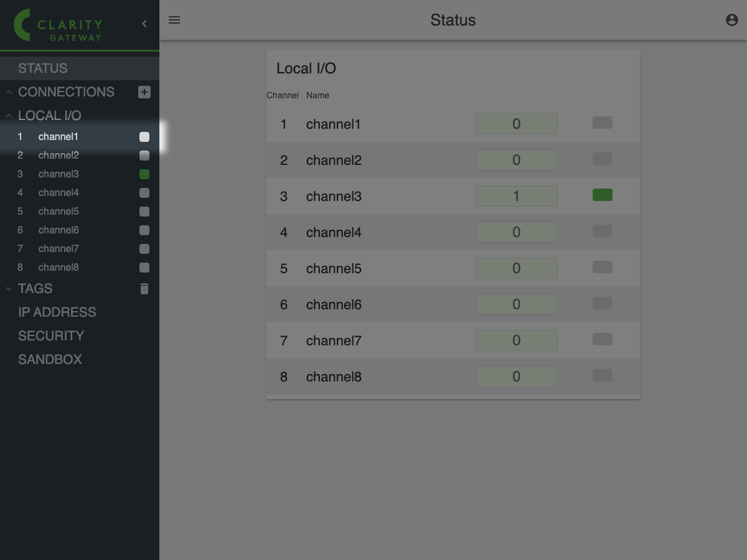Select channel4 in the sidebar list
Viewport: 747px width, 560px height.
coord(59,193)
